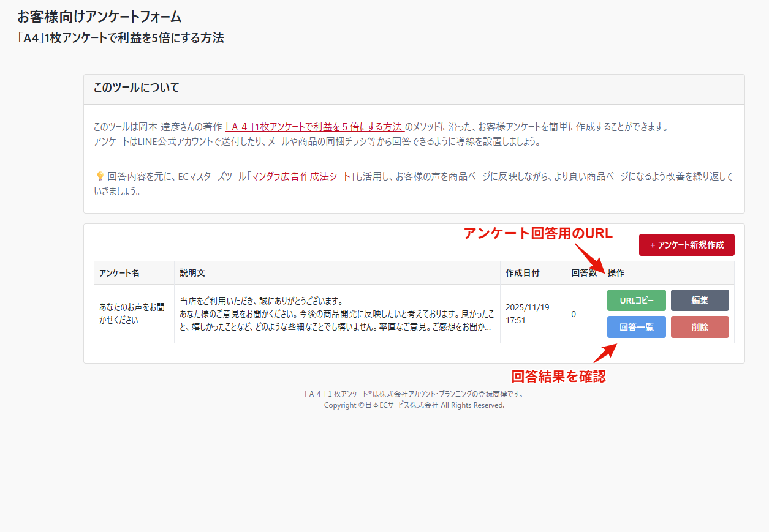Delete the survey using the 削除 button

700,327
